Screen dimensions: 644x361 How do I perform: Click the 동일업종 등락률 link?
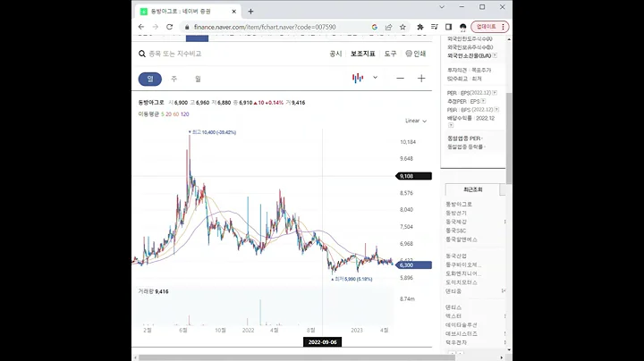466,147
